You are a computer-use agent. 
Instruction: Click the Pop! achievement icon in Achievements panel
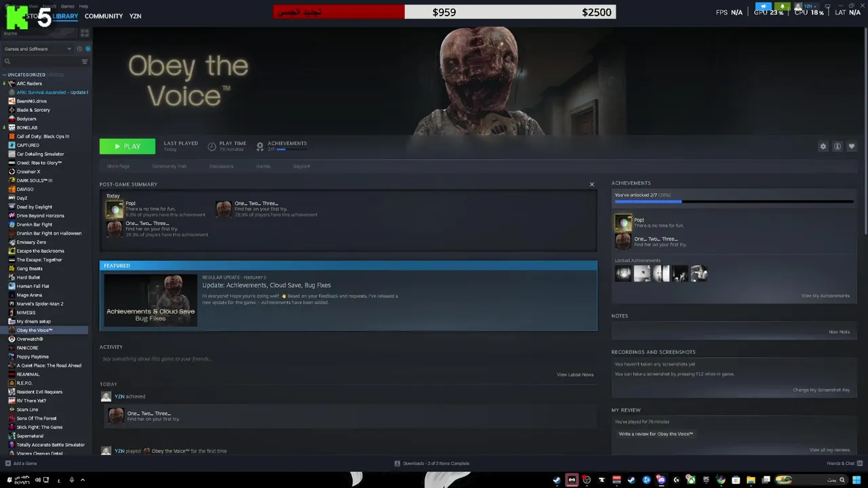pyautogui.click(x=623, y=223)
